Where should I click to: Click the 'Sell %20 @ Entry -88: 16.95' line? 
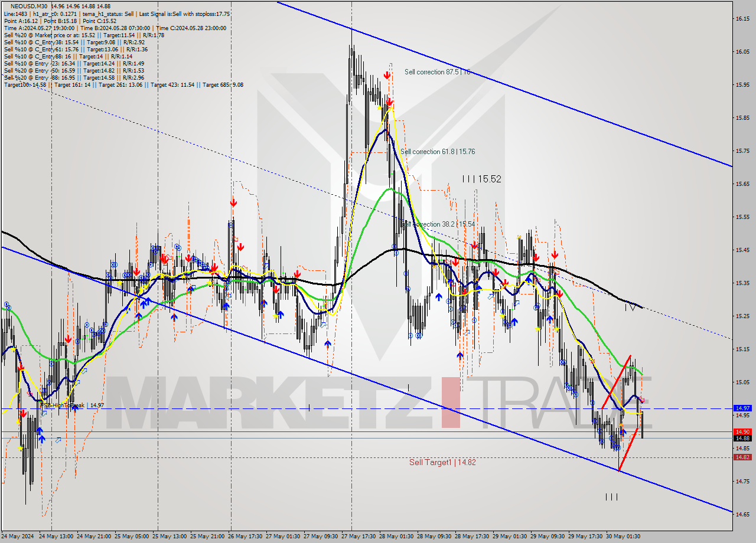pyautogui.click(x=74, y=77)
